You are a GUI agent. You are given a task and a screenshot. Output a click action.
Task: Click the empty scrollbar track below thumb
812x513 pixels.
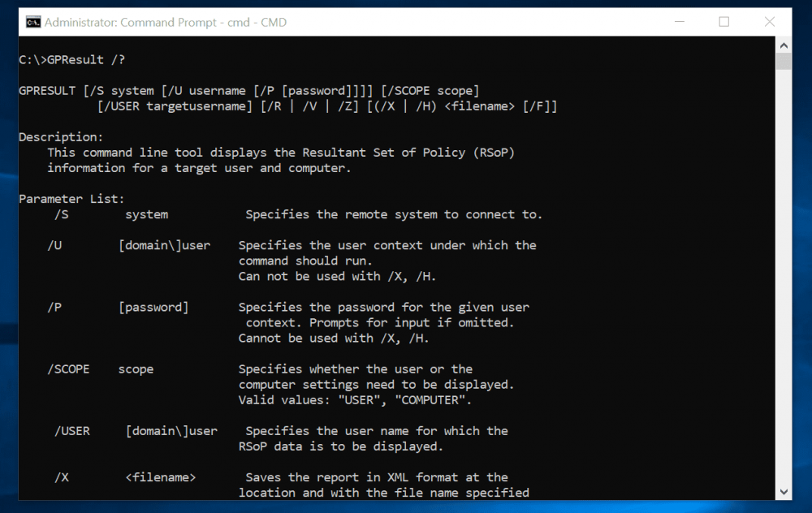click(784, 277)
